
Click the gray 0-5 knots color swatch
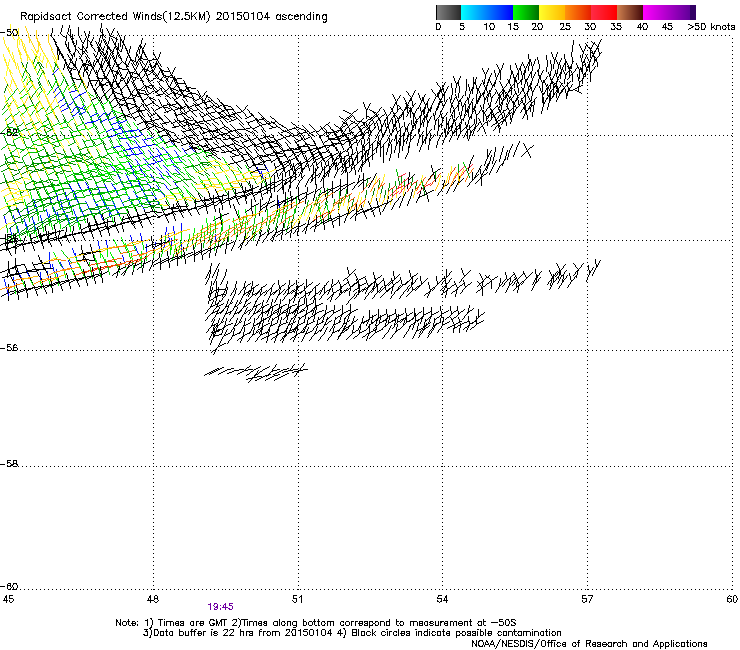448,12
